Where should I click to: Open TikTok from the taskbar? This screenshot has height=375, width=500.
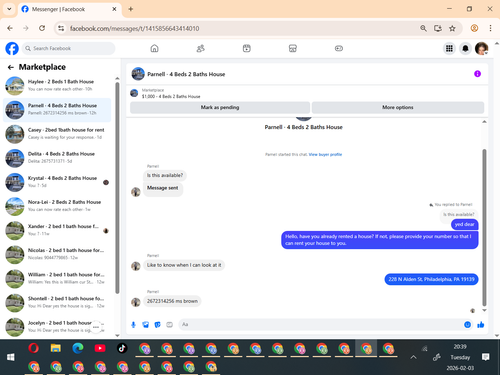pyautogui.click(x=122, y=349)
